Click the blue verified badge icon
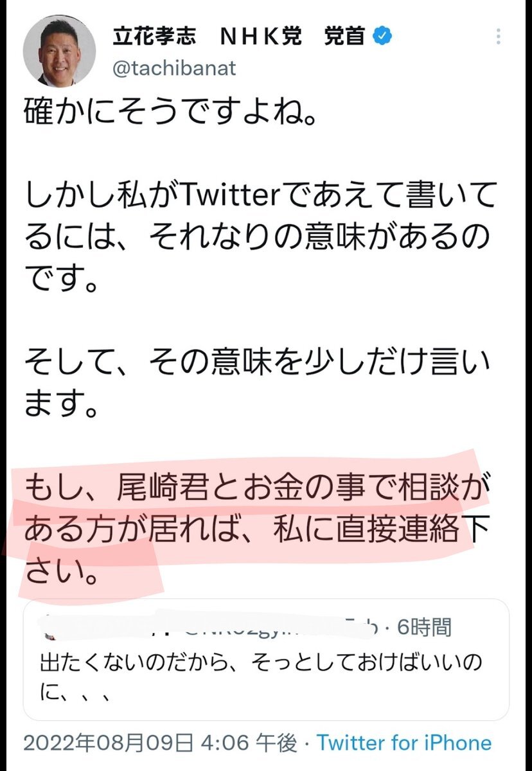 tap(383, 37)
